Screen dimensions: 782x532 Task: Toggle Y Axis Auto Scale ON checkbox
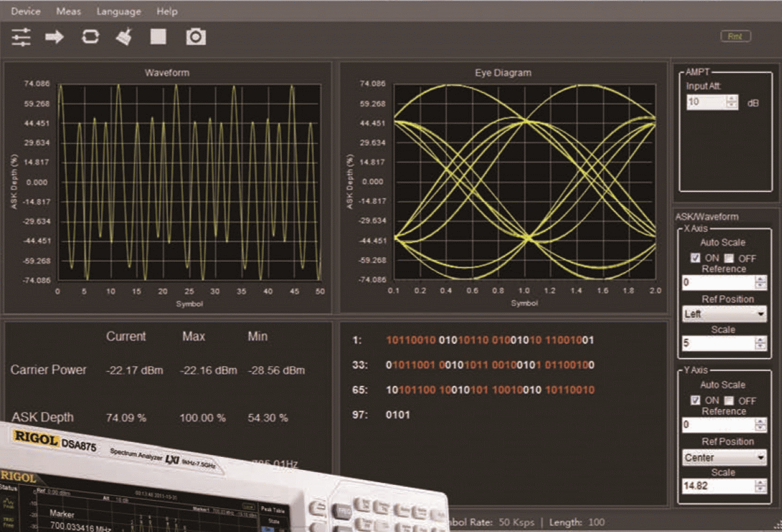pyautogui.click(x=695, y=400)
